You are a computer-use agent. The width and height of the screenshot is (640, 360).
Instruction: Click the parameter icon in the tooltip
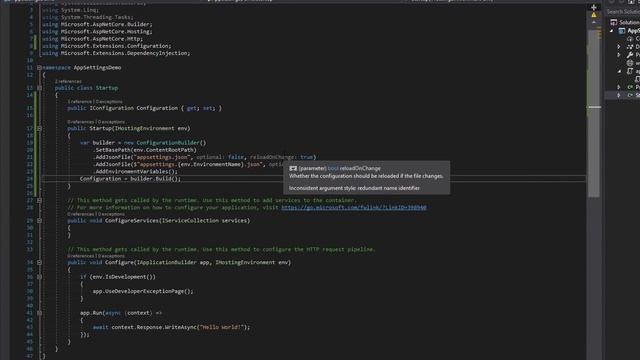pyautogui.click(x=293, y=168)
